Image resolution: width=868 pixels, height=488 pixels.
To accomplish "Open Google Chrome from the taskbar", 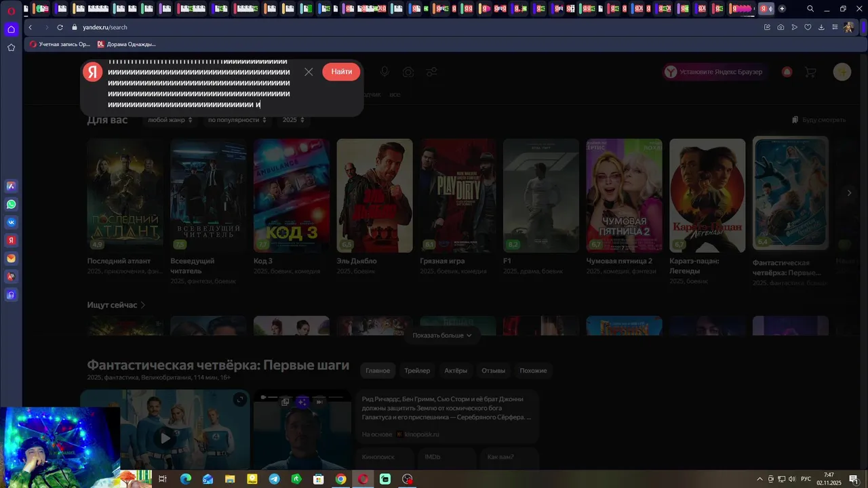I will point(340,479).
